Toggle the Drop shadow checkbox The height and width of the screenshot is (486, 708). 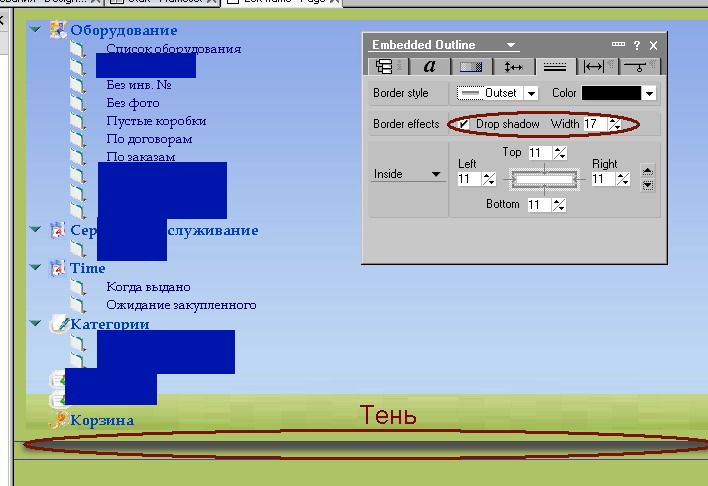(x=463, y=124)
